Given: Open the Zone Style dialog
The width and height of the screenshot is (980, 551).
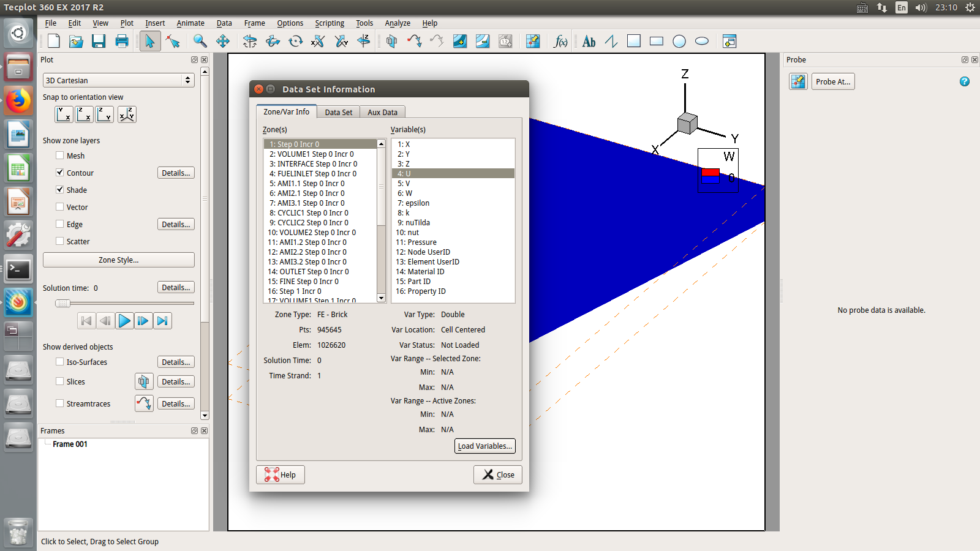Looking at the screenshot, I should [x=119, y=260].
